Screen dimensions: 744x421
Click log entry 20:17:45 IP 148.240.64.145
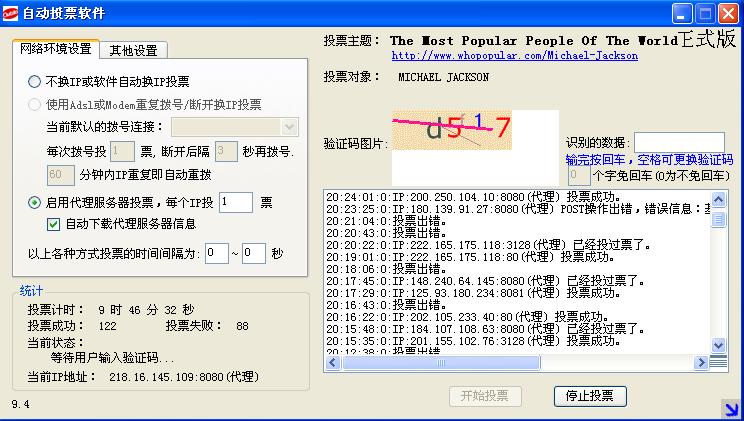coord(485,281)
